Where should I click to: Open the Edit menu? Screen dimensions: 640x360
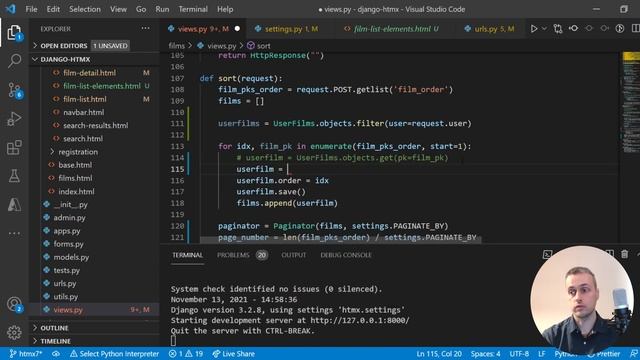pos(53,9)
